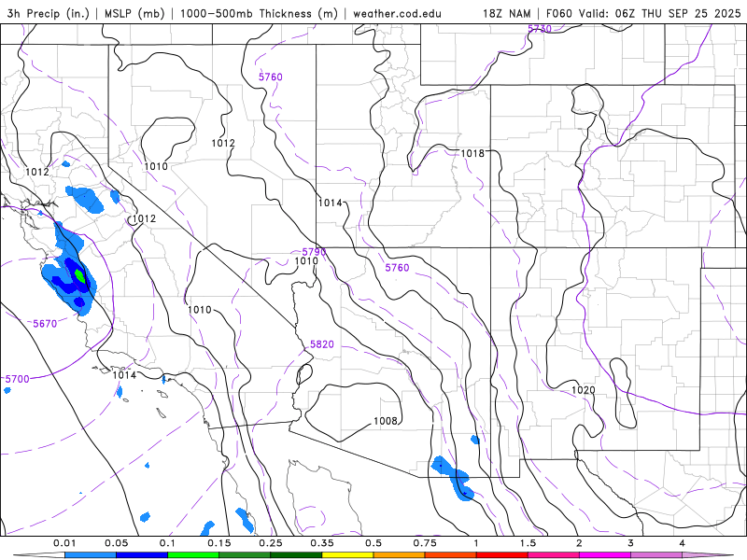The width and height of the screenshot is (747, 560).
Task: Click the '1000-500mb Thickness (m)' title text
Action: coord(259,13)
